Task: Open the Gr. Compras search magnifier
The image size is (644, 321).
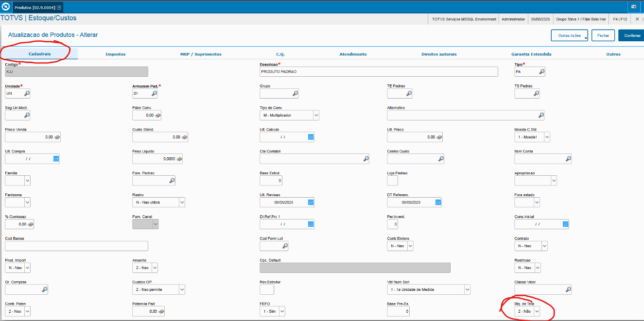Action: click(x=44, y=289)
